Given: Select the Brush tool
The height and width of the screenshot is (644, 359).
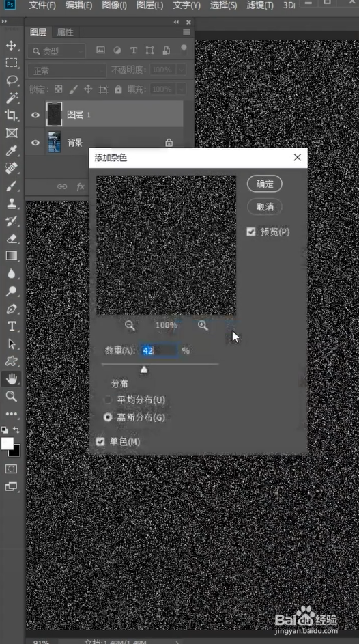Looking at the screenshot, I should pyautogui.click(x=11, y=186).
